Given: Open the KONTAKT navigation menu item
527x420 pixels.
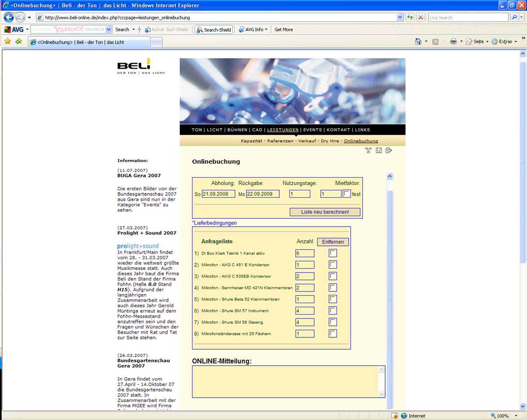Looking at the screenshot, I should (338, 130).
